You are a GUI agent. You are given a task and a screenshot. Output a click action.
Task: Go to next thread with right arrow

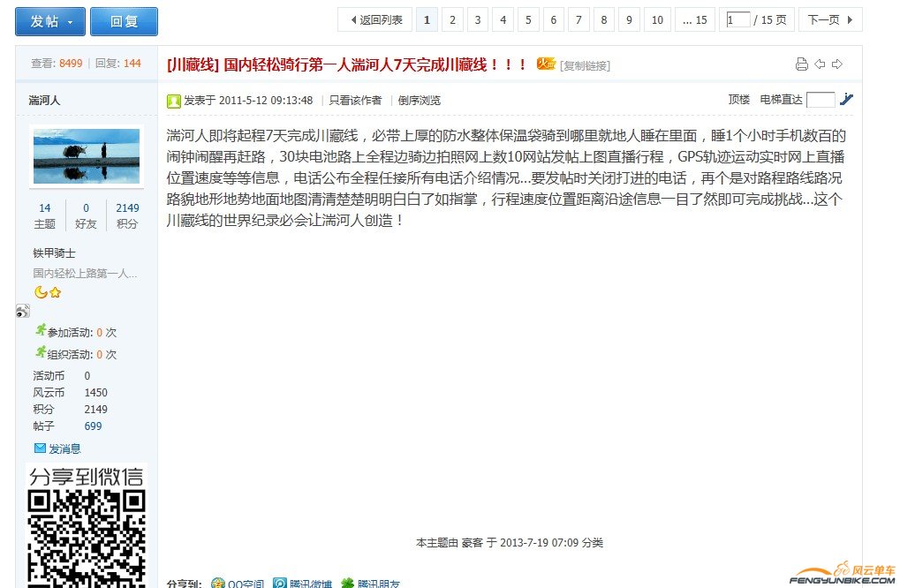(x=837, y=64)
